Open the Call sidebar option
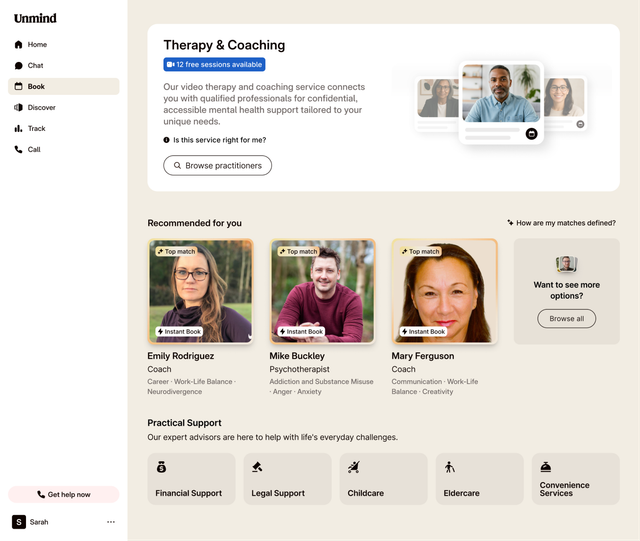 tap(34, 150)
